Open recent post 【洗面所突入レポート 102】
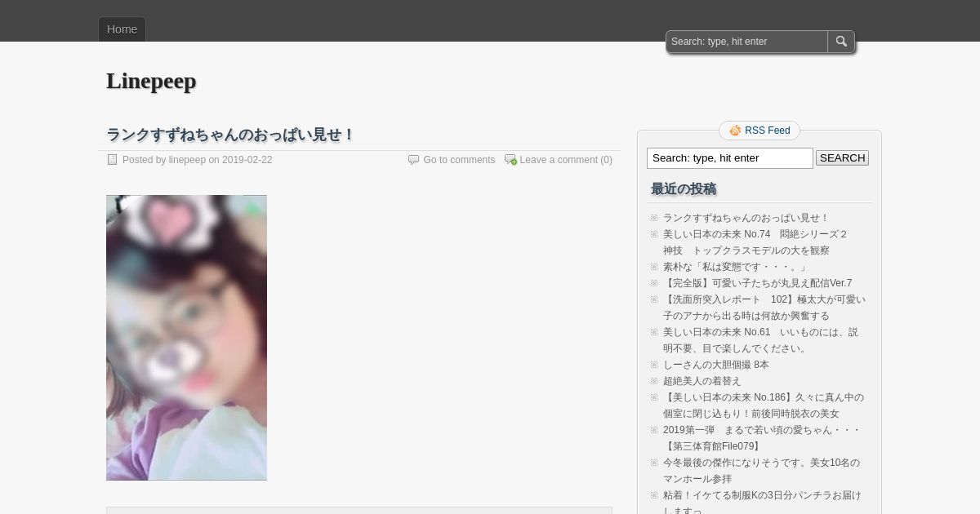Screen dimensions: 980x514 [764, 308]
